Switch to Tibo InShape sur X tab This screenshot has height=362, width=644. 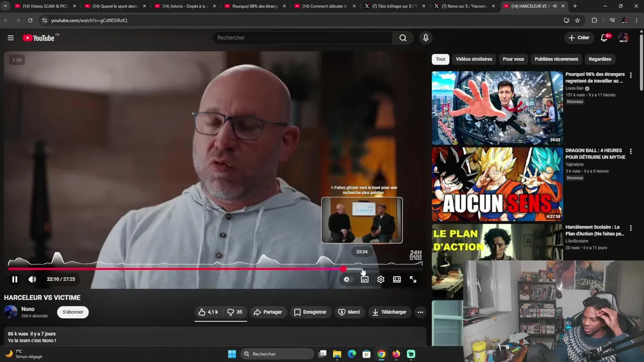point(394,6)
